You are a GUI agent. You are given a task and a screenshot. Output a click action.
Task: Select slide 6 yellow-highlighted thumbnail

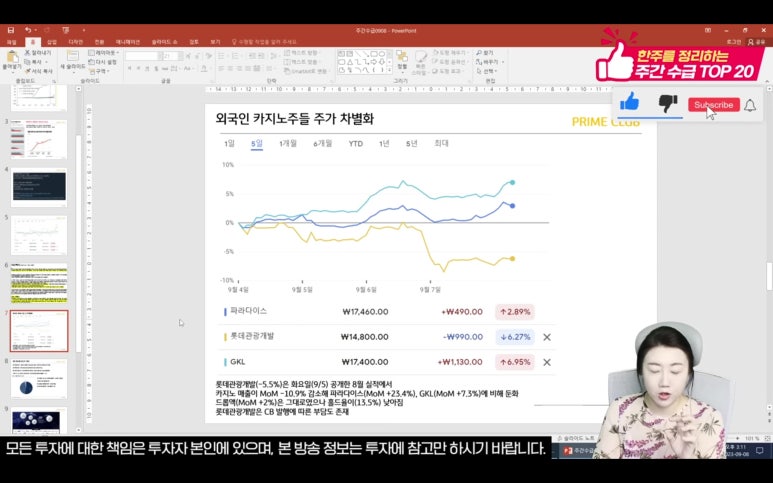click(x=39, y=283)
